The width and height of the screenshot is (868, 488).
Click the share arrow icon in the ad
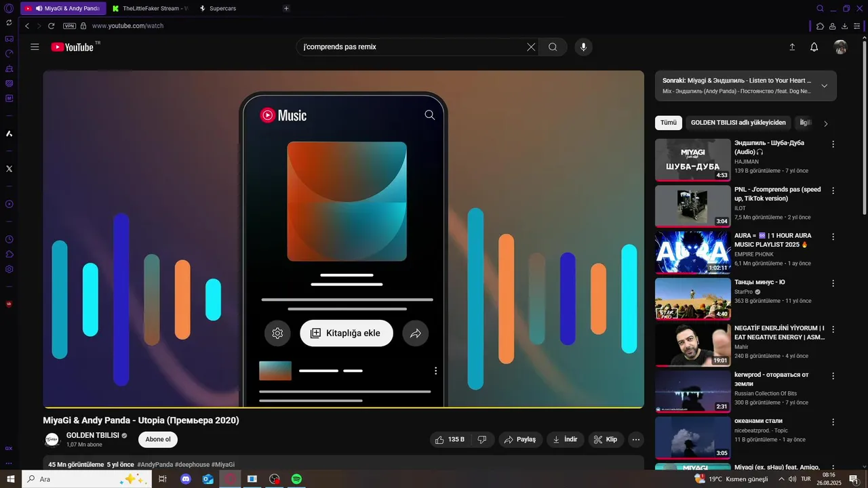(x=416, y=333)
